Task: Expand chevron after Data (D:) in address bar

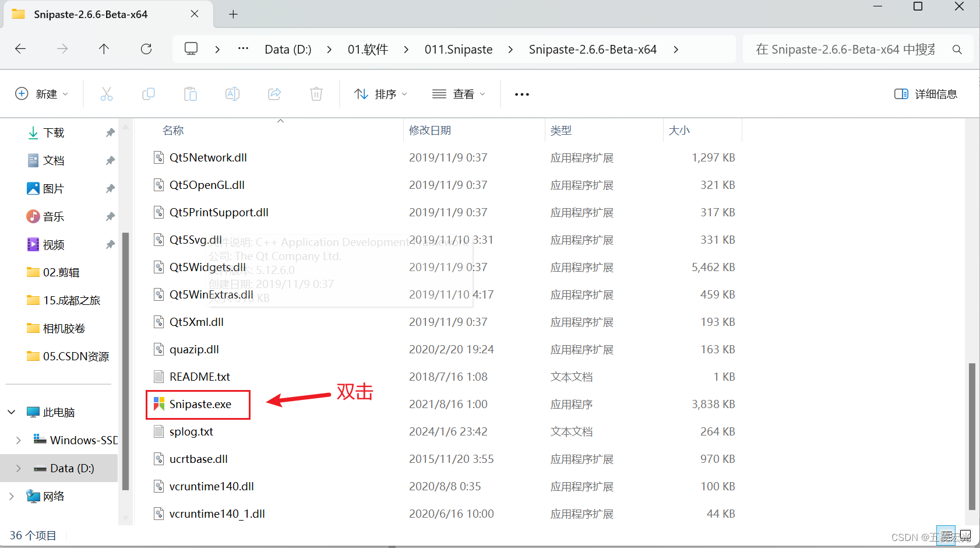Action: (329, 50)
